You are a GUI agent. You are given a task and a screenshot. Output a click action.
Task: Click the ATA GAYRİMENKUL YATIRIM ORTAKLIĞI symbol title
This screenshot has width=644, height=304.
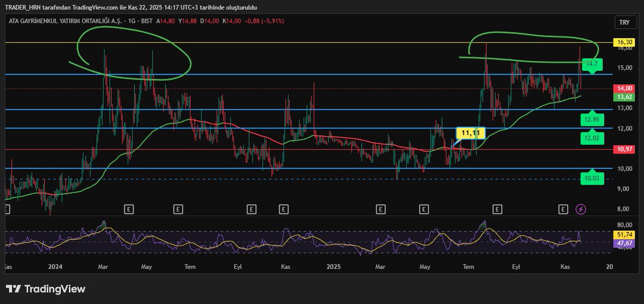[64, 21]
